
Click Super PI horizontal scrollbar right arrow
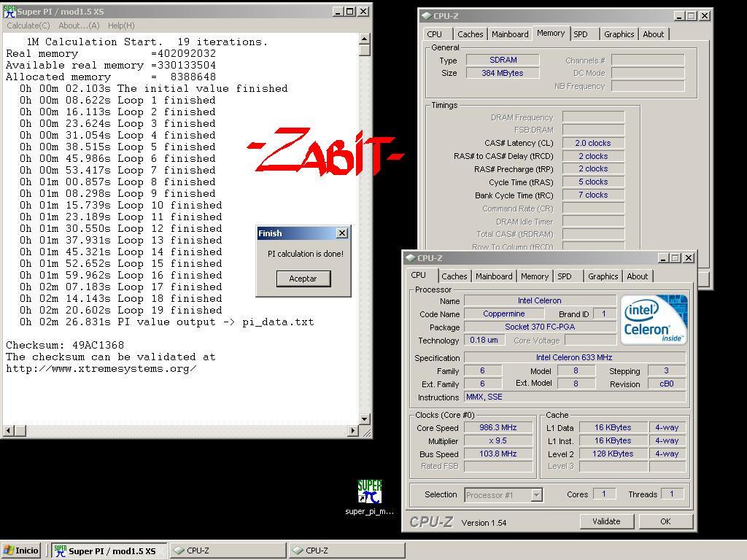353,430
